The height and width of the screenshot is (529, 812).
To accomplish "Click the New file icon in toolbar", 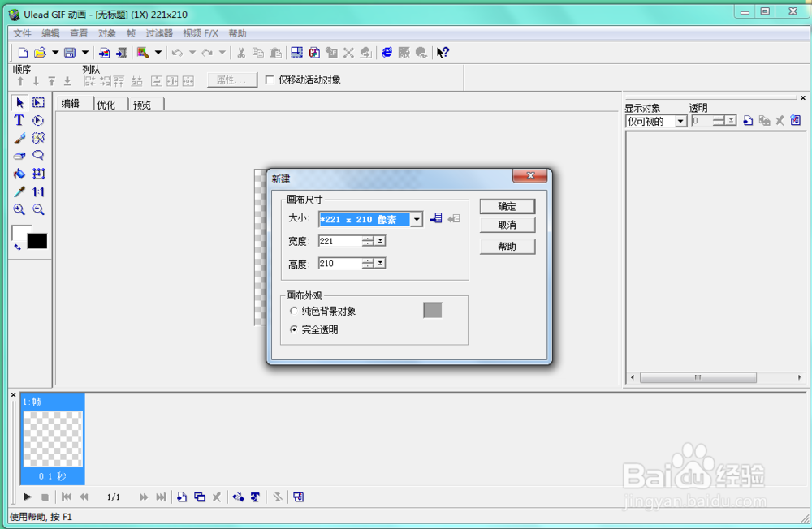I will coord(23,53).
